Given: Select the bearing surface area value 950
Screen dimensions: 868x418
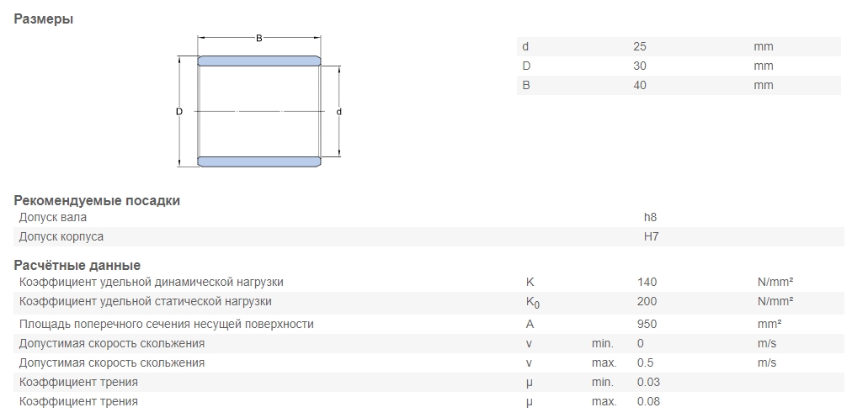Looking at the screenshot, I should tap(647, 324).
